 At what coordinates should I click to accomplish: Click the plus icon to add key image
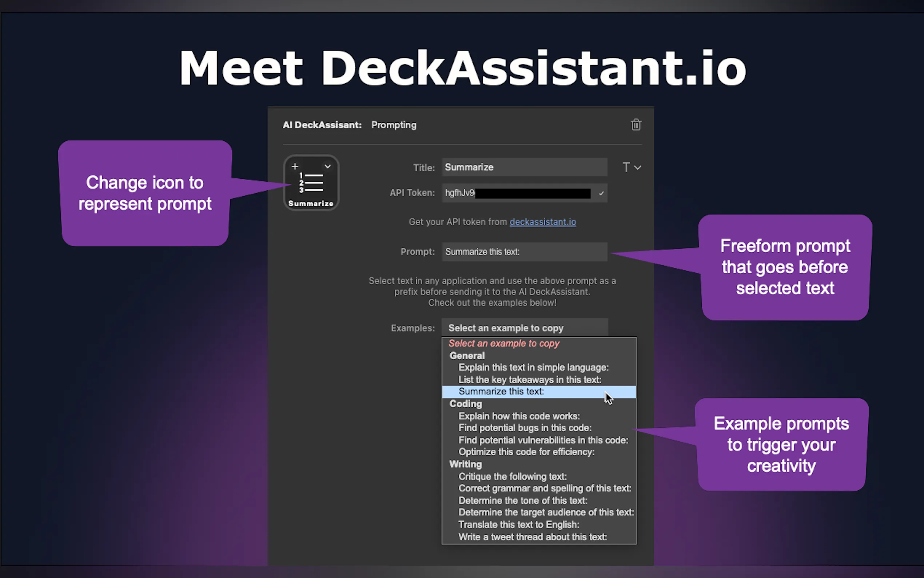coord(295,166)
